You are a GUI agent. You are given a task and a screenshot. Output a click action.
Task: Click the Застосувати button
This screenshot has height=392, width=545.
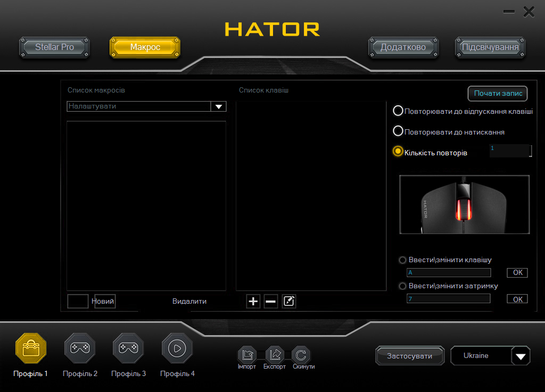(410, 356)
